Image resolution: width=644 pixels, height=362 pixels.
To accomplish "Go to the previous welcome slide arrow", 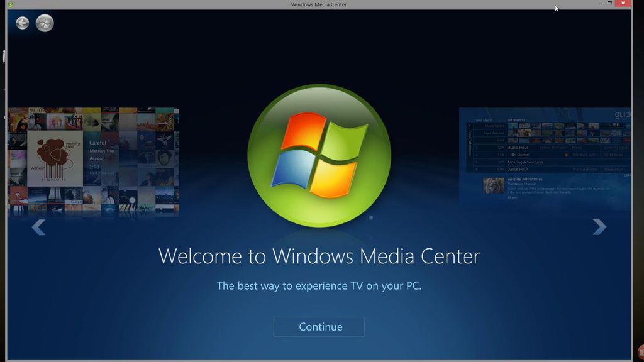I will pyautogui.click(x=38, y=228).
